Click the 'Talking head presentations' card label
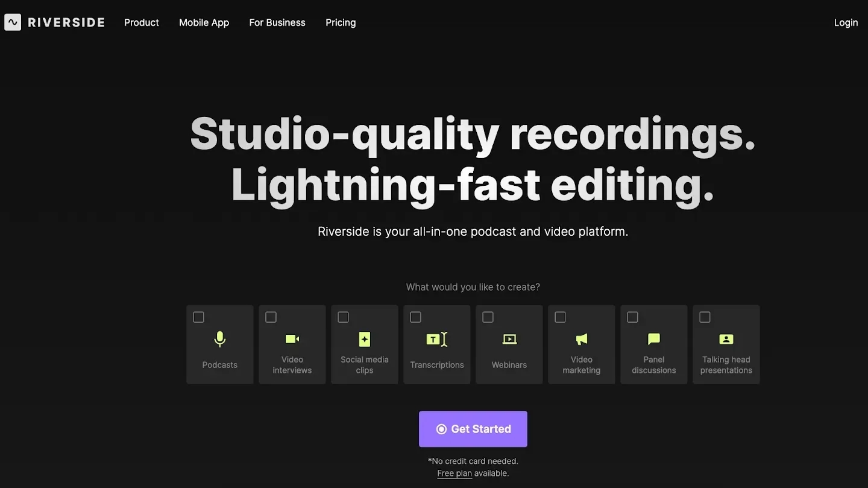Screen dimensions: 868x488 click(x=726, y=365)
